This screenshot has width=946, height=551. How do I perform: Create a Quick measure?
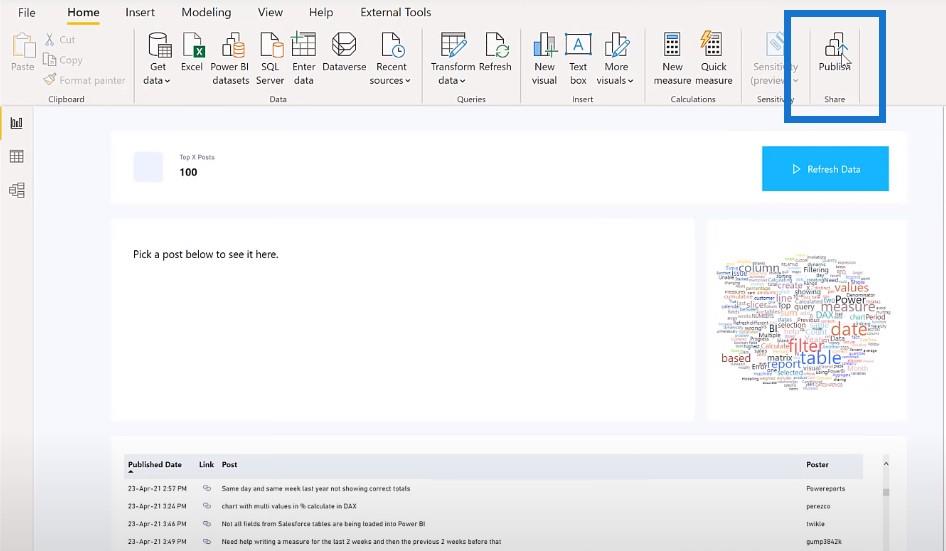click(x=714, y=59)
